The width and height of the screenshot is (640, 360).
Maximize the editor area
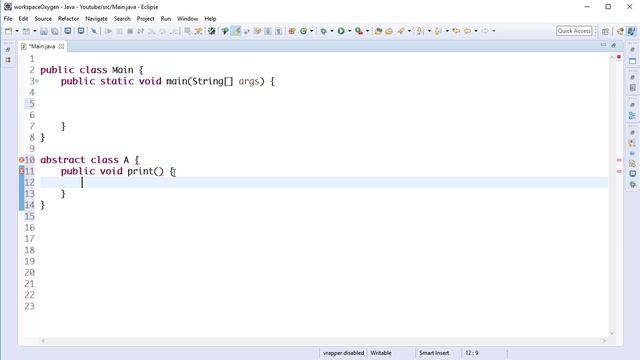point(613,45)
